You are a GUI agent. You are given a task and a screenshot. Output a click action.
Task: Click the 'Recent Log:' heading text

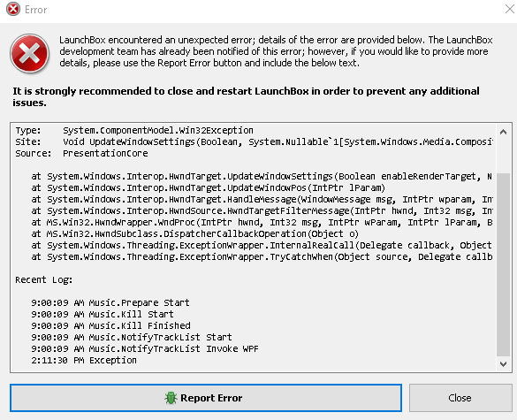(44, 279)
